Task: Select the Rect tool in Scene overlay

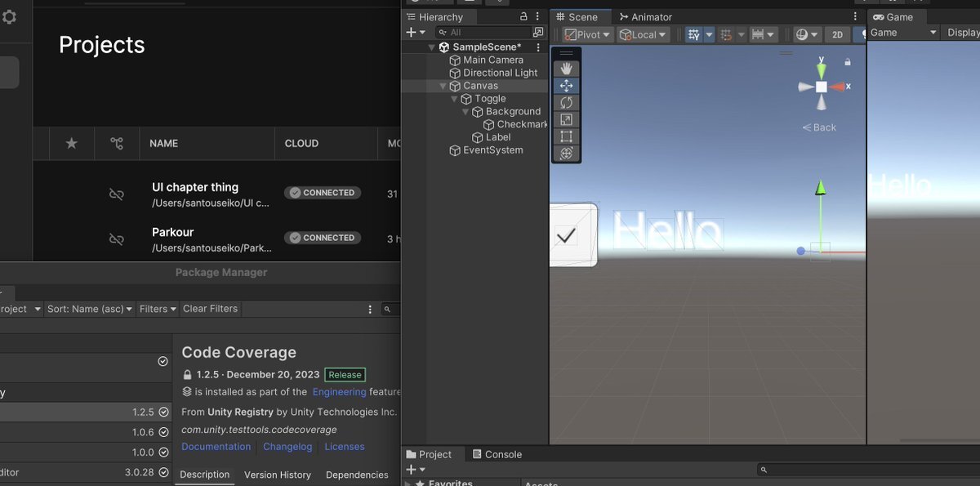Action: point(566,136)
